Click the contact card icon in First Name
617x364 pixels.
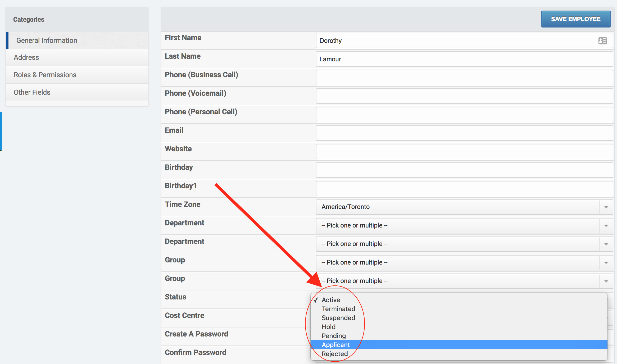602,41
